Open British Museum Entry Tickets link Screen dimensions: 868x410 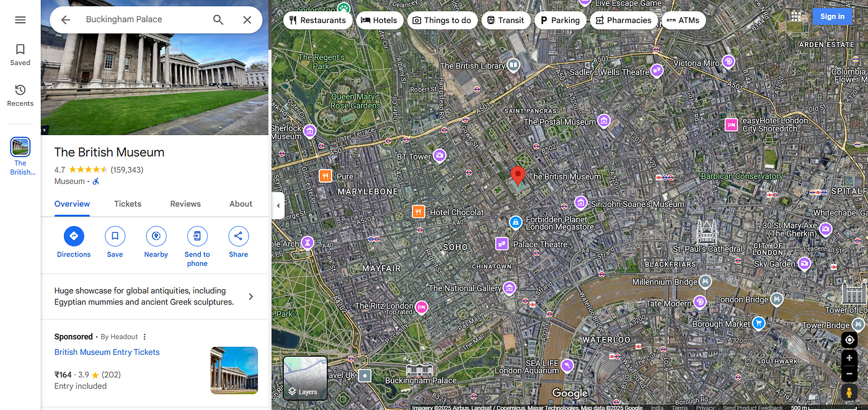pyautogui.click(x=107, y=352)
